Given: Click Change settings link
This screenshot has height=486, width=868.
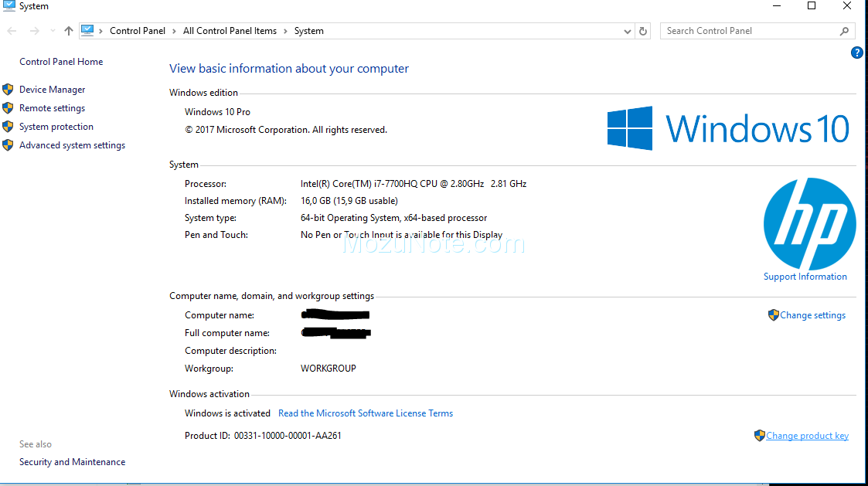Looking at the screenshot, I should [x=812, y=315].
